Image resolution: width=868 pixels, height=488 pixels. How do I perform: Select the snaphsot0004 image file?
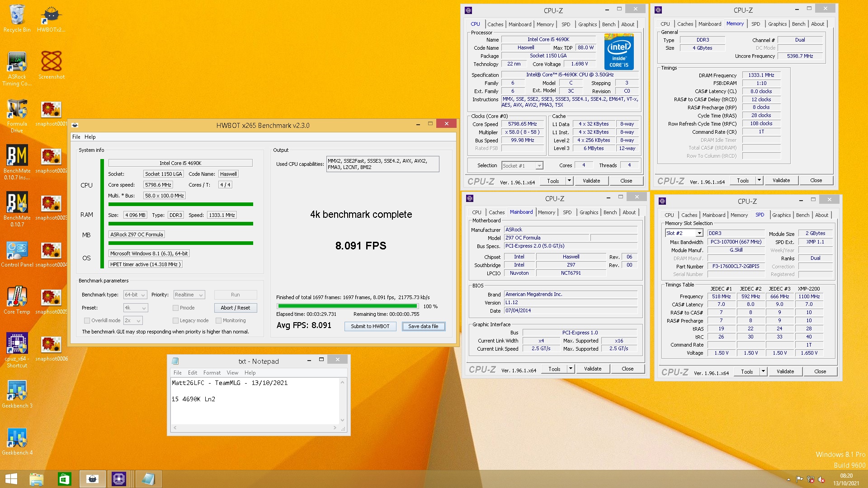51,254
